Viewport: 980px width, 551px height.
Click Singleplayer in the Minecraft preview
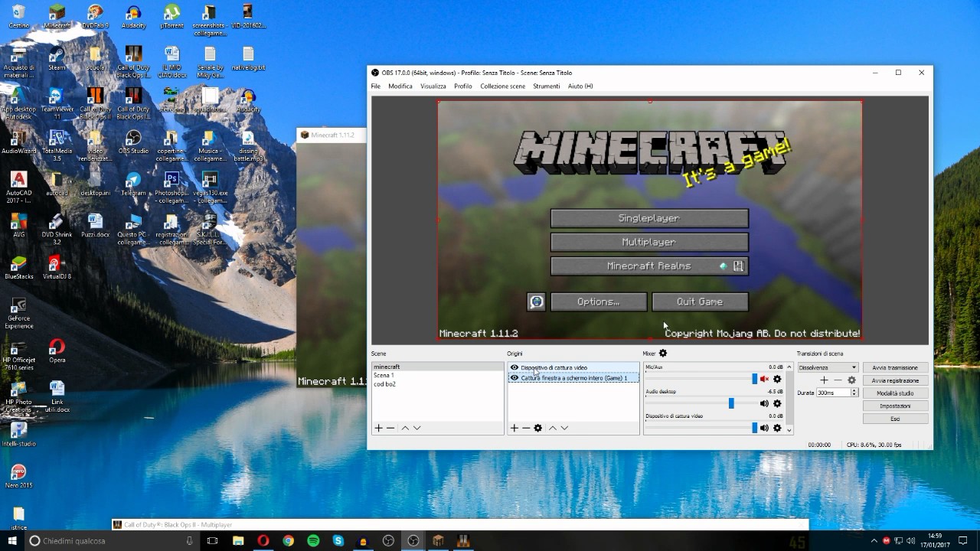[649, 218]
